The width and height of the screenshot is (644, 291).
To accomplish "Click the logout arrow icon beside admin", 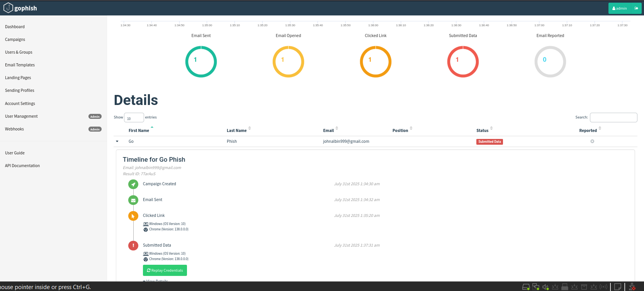I will pos(636,8).
